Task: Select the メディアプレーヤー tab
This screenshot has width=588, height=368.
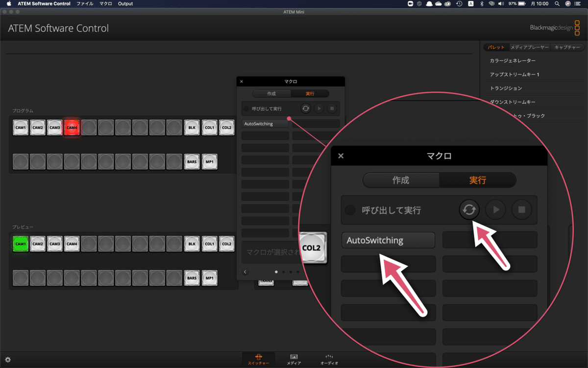Action: tap(530, 48)
